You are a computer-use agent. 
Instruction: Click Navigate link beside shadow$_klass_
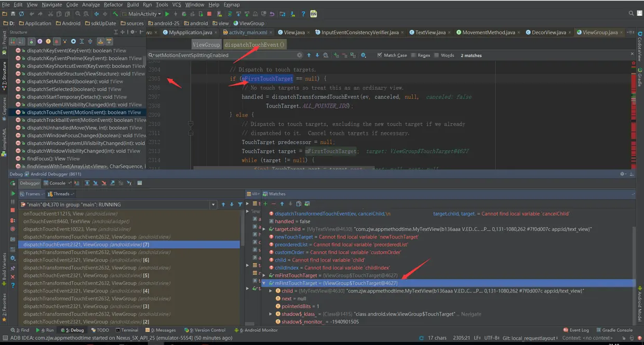(x=471, y=314)
